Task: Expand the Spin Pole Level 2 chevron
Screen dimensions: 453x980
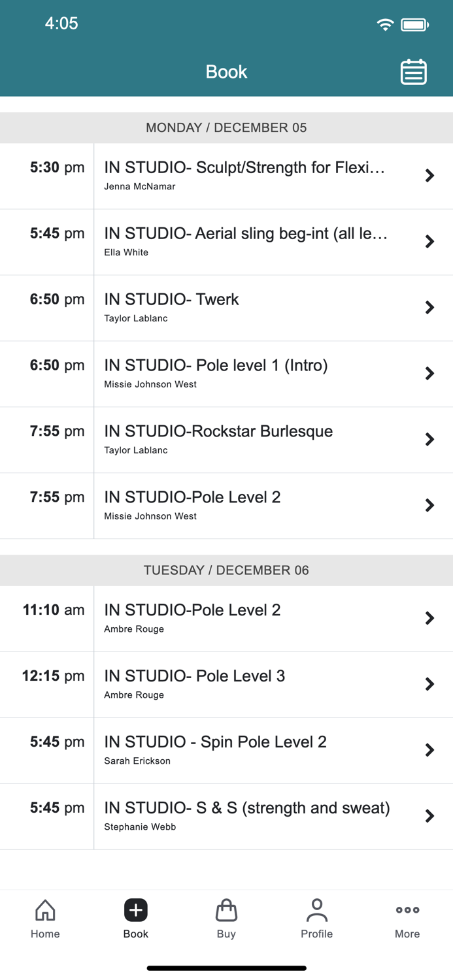Action: pyautogui.click(x=430, y=750)
